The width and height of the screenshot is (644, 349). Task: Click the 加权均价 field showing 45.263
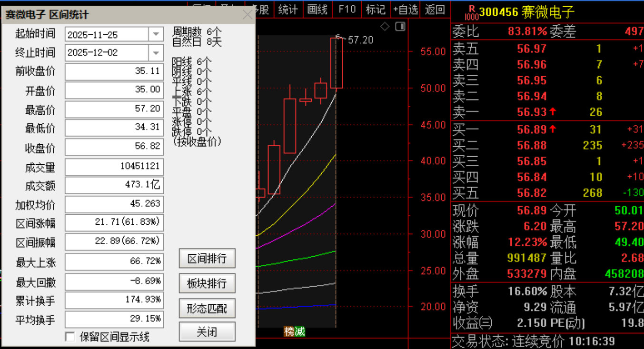[114, 204]
